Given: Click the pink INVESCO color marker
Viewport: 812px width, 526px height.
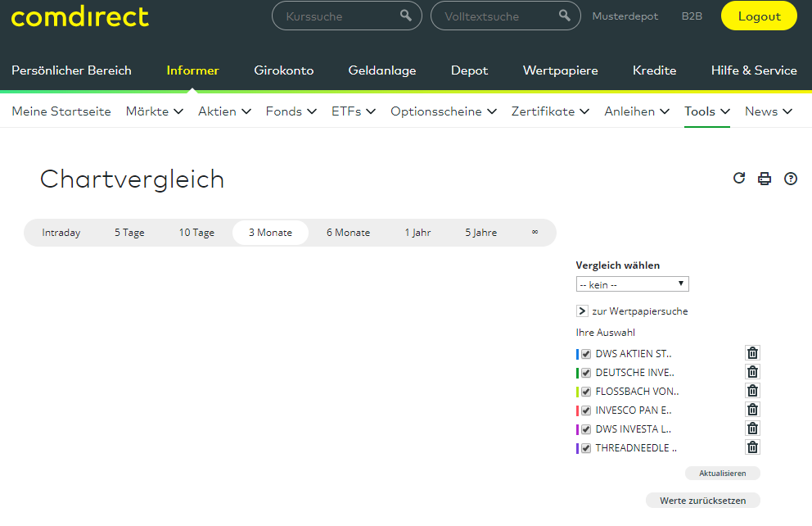Looking at the screenshot, I should pyautogui.click(x=577, y=410).
